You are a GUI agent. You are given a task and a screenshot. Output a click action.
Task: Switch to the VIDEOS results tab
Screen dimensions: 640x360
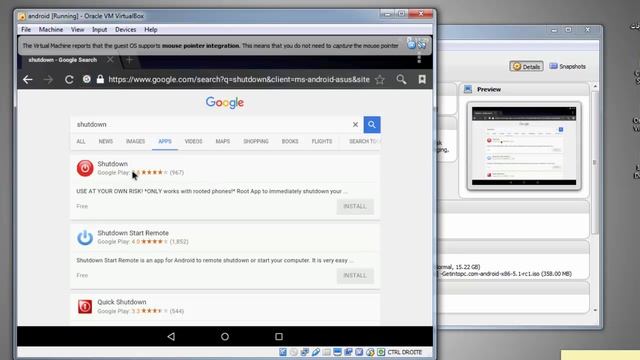tap(193, 141)
